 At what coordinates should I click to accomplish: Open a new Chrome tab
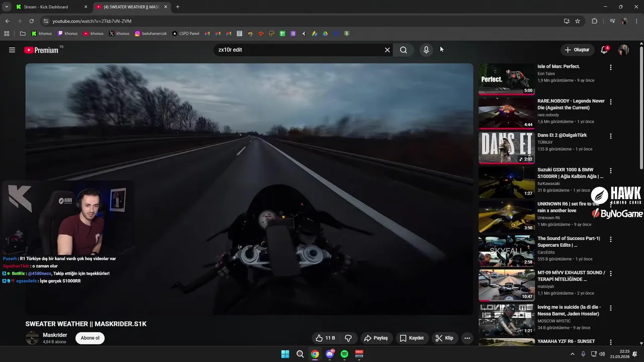178,7
